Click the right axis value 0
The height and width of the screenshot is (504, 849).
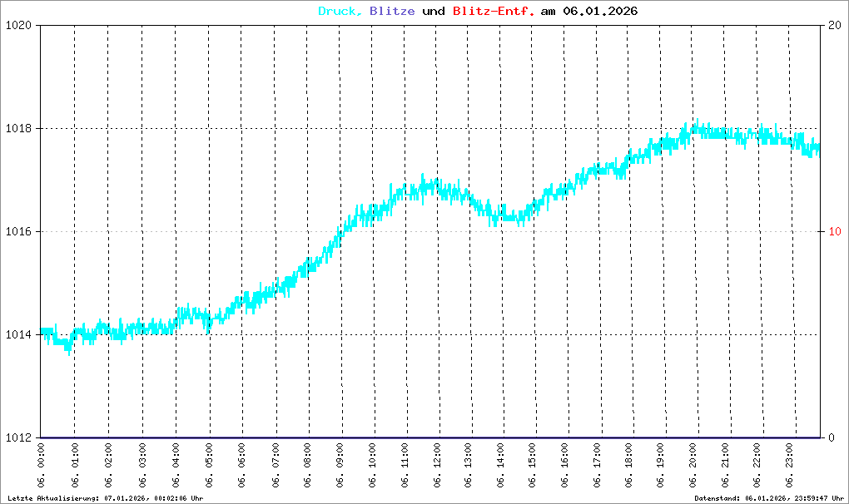pyautogui.click(x=832, y=437)
